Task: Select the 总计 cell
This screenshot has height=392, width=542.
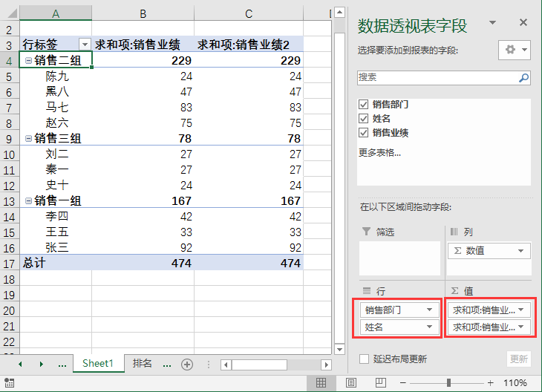Action: (x=56, y=263)
